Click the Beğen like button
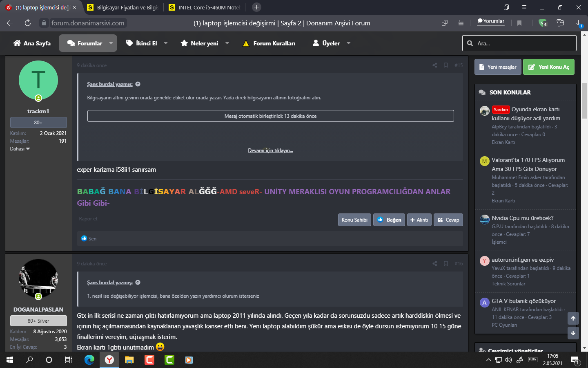588x368 pixels. click(389, 220)
